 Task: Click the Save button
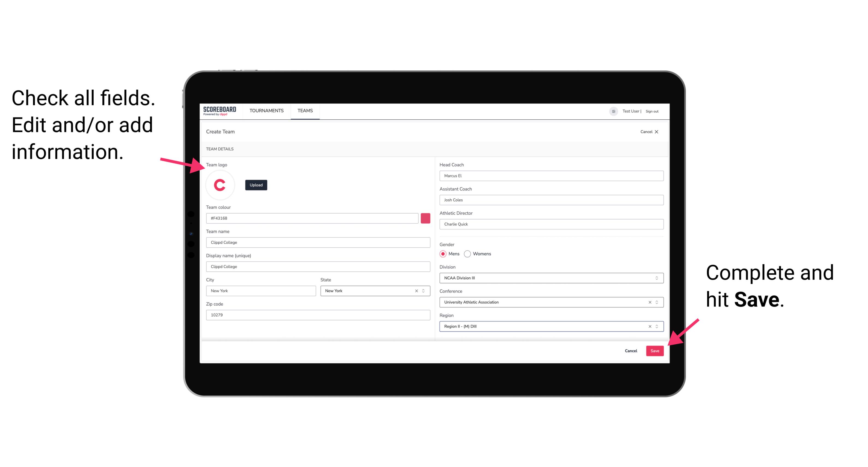(655, 350)
